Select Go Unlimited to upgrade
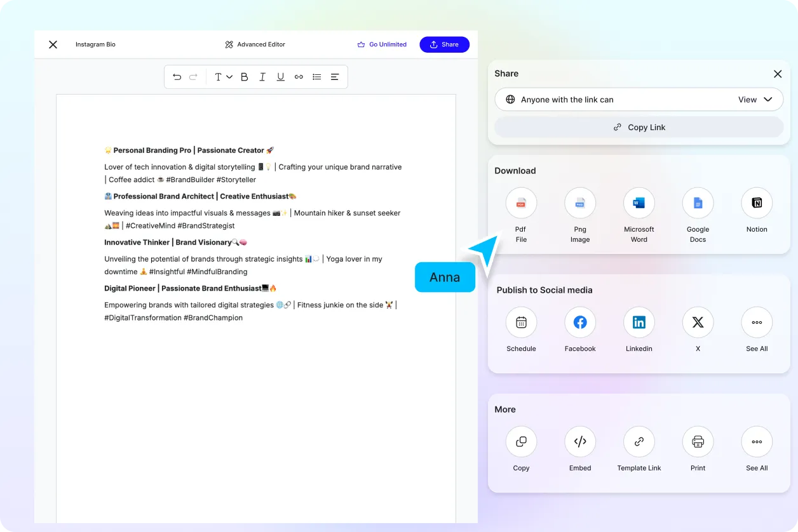798x532 pixels. [x=382, y=44]
